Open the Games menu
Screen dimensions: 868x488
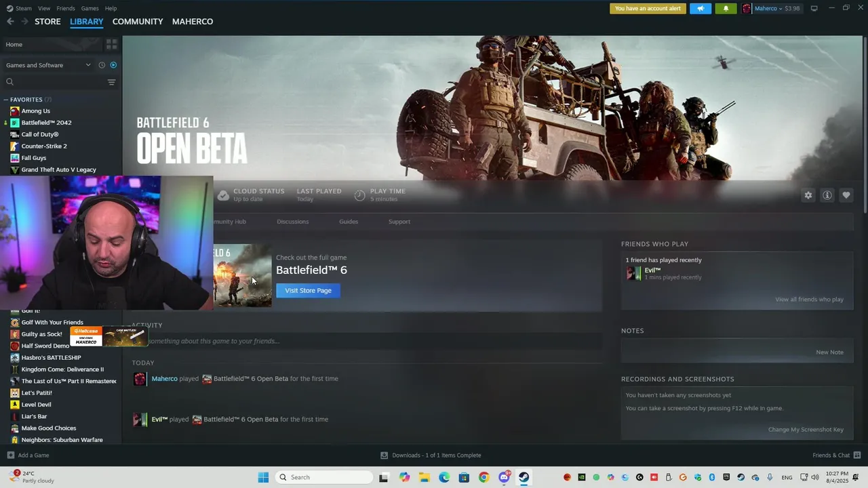(90, 8)
